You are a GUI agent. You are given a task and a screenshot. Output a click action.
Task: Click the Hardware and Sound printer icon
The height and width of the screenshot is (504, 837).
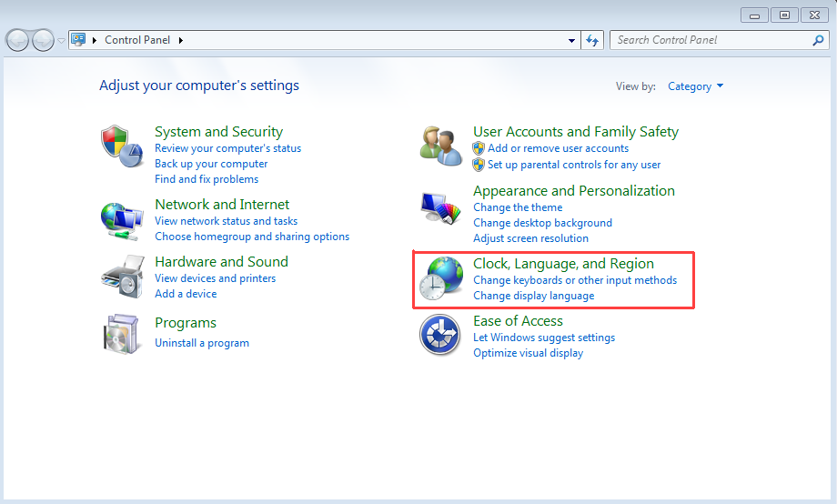point(122,277)
